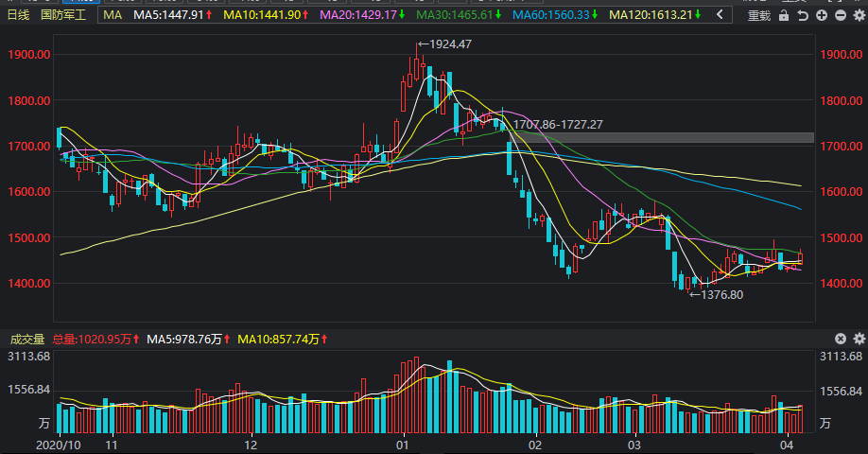Screen dimensions: 868x454
Task: Close the volume (成交量) indicator panel
Action: click(841, 339)
